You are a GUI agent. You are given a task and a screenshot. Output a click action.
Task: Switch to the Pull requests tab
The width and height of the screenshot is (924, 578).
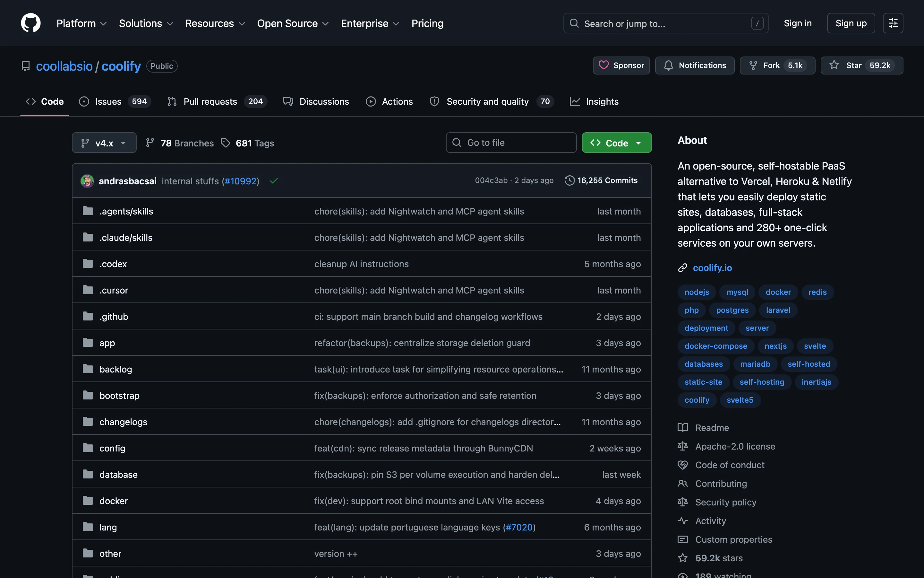(x=217, y=101)
